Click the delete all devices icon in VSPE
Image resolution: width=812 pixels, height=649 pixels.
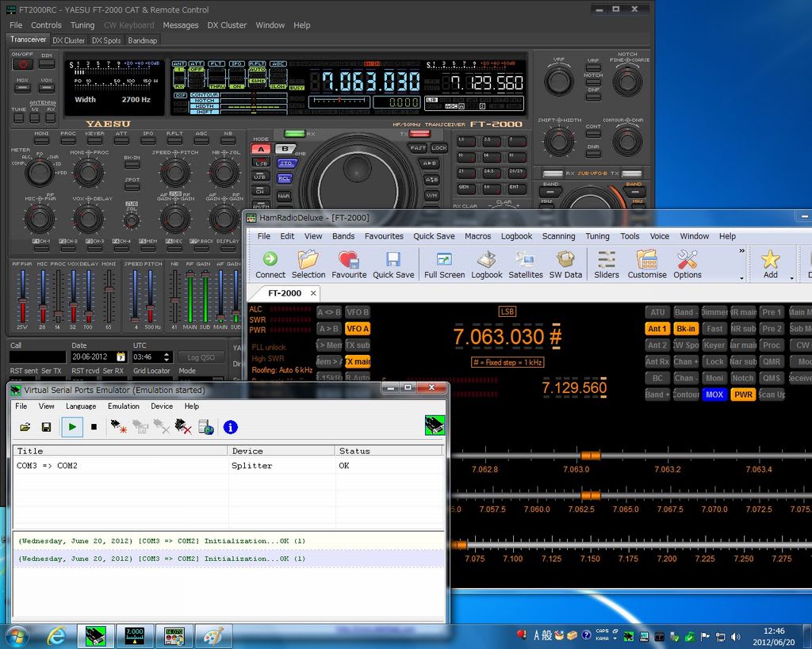click(x=183, y=427)
